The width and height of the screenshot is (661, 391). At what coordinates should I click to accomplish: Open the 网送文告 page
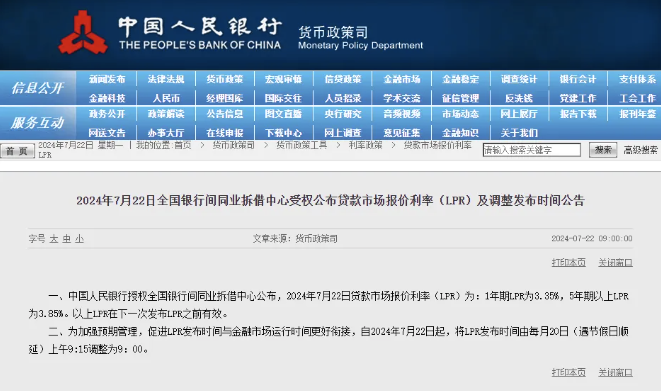click(107, 133)
